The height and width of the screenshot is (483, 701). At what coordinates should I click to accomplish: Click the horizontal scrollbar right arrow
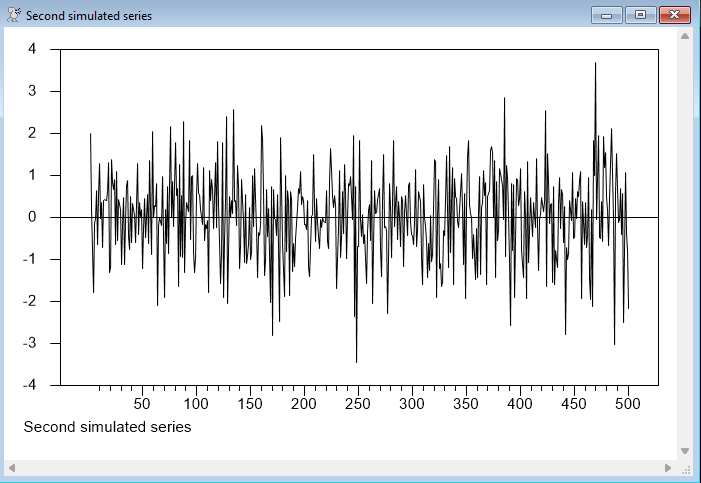[x=668, y=468]
